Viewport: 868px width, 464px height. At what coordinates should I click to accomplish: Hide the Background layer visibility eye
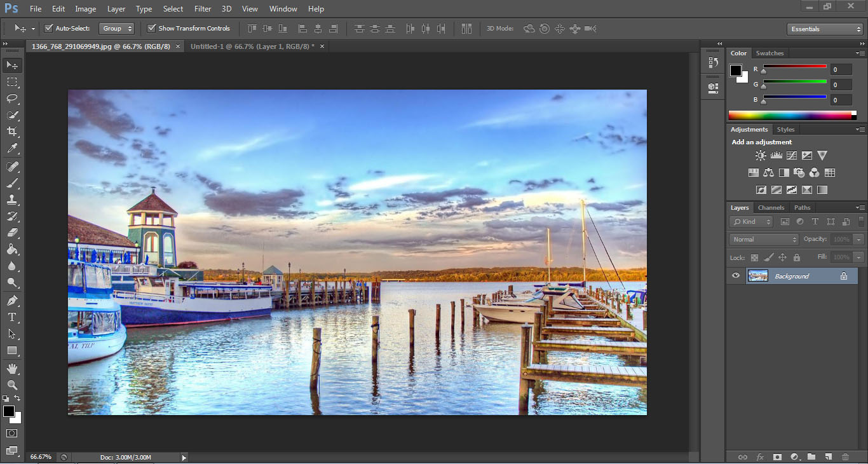736,276
